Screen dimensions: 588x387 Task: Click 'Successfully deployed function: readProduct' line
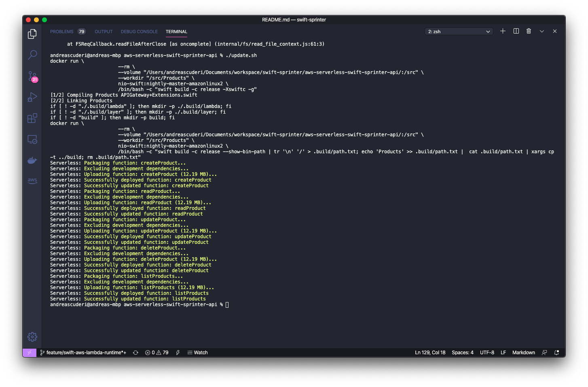tap(128, 208)
